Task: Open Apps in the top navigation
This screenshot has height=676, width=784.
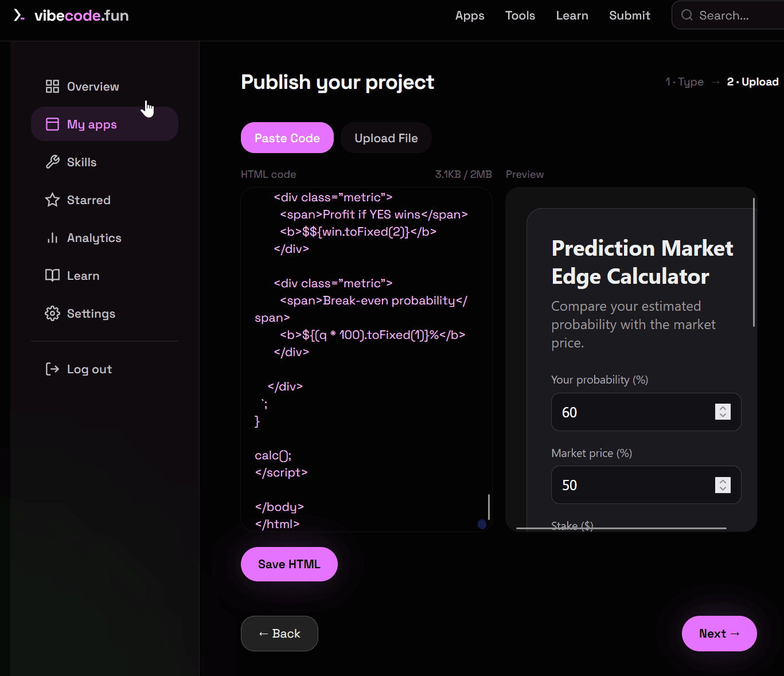Action: click(x=470, y=15)
